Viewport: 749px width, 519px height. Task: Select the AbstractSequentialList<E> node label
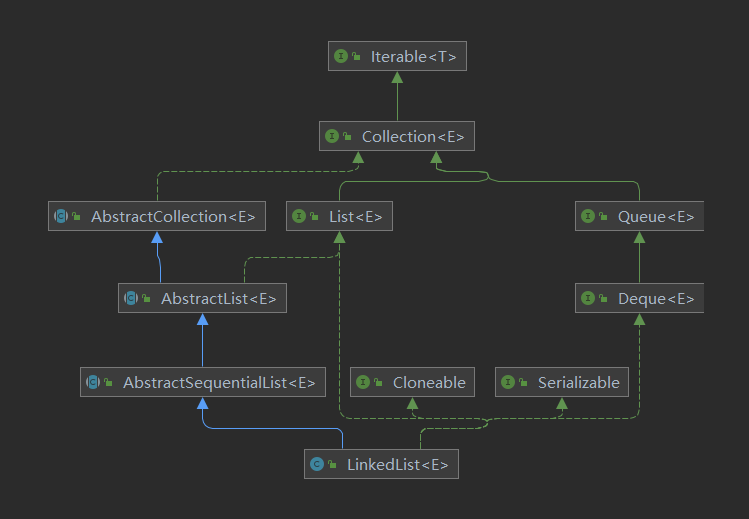(219, 382)
